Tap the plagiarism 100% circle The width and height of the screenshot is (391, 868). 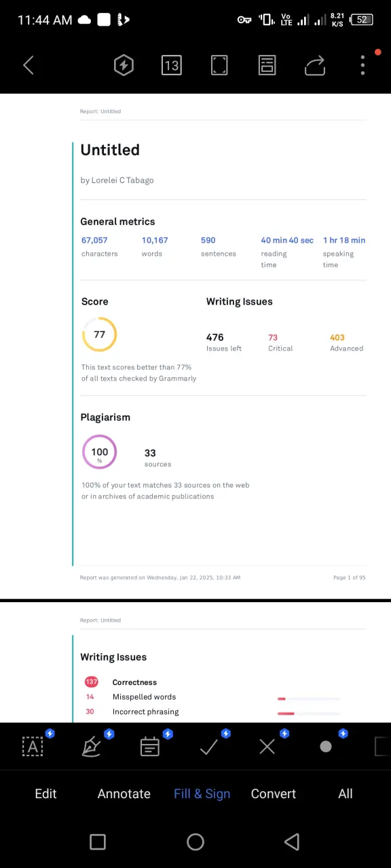point(100,452)
